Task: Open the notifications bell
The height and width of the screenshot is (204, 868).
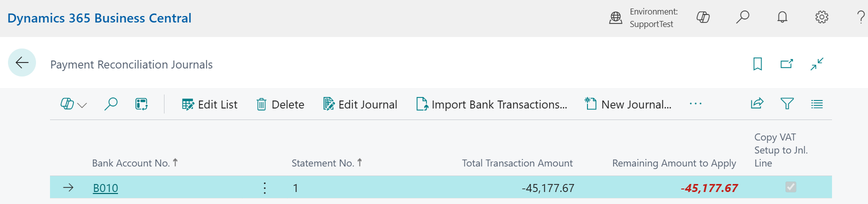Action: coord(782,17)
